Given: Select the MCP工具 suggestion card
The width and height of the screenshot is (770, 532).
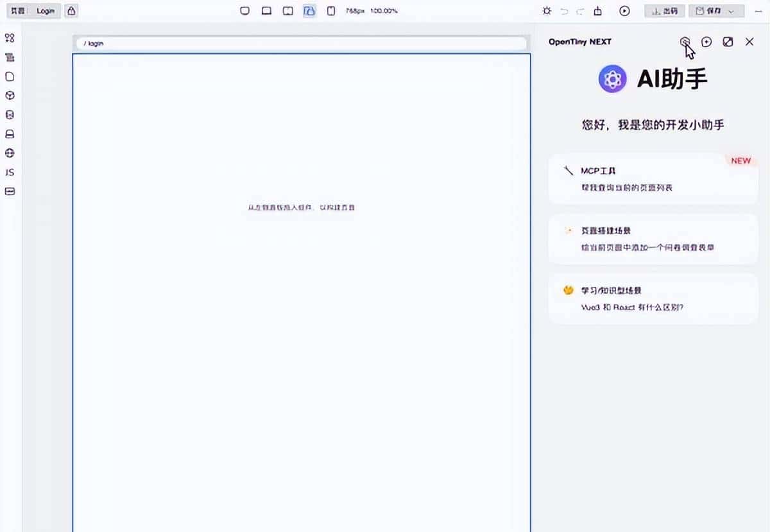Looking at the screenshot, I should coord(653,179).
